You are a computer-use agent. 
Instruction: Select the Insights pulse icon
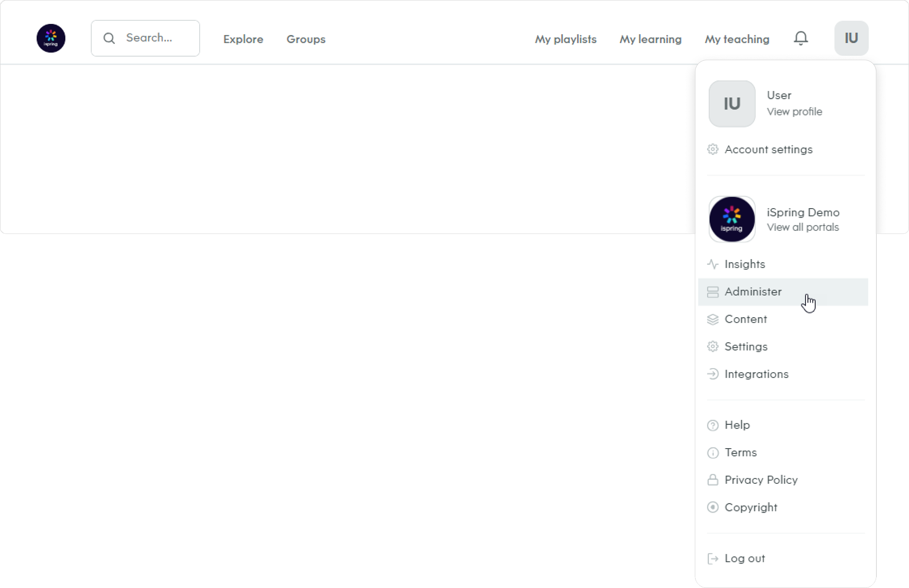point(712,264)
